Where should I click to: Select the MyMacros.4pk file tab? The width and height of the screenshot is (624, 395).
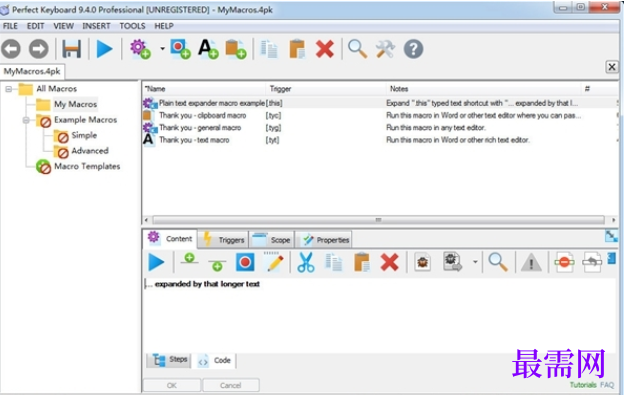pyautogui.click(x=32, y=71)
